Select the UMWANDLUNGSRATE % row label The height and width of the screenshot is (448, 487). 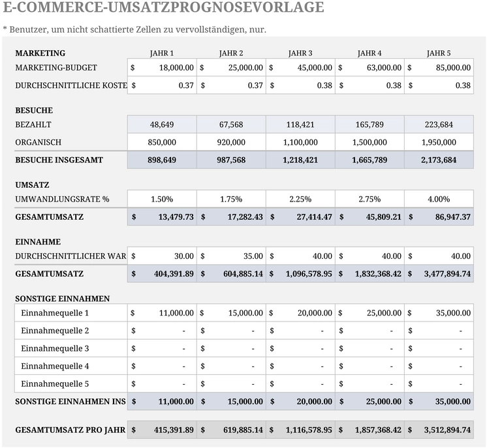pos(62,199)
